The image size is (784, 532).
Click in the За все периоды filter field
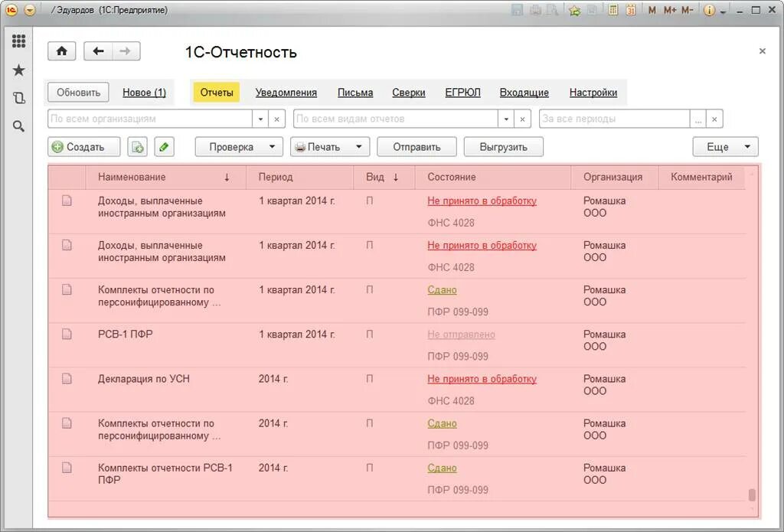tap(615, 119)
